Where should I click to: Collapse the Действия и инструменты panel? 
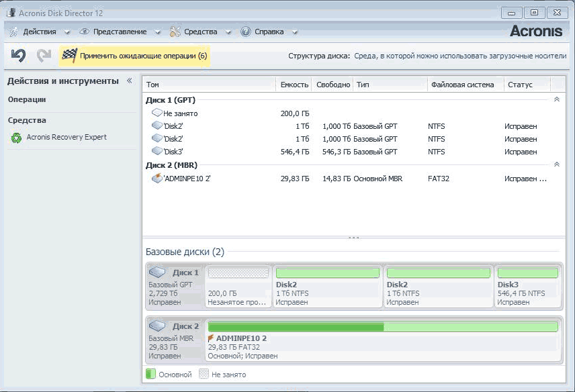[x=130, y=81]
